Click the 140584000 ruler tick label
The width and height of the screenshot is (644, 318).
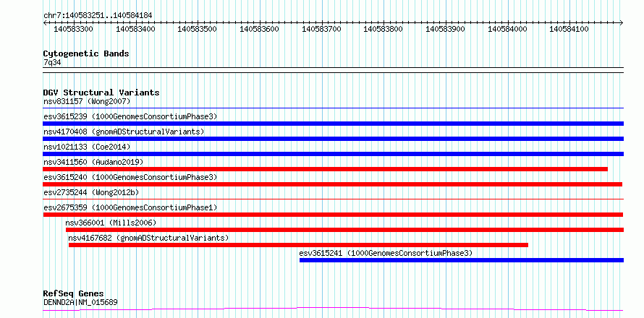507,29
